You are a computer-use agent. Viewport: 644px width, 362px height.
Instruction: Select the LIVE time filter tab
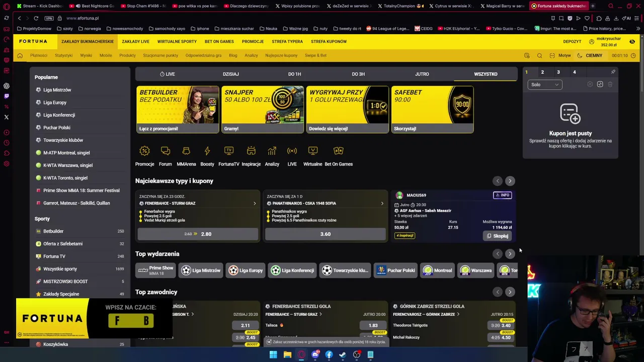[167, 74]
